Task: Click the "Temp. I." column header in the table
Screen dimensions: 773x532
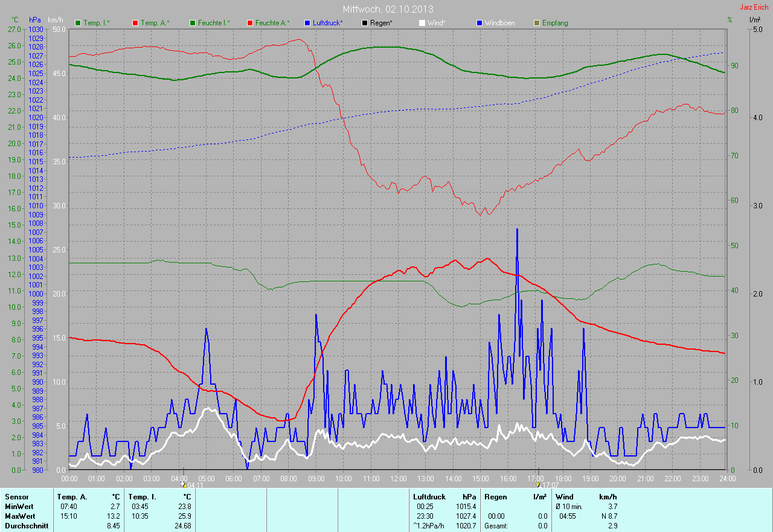Action: point(143,497)
